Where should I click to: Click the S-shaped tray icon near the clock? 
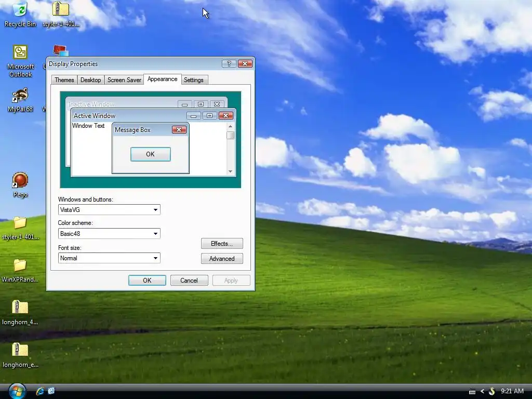click(x=491, y=391)
